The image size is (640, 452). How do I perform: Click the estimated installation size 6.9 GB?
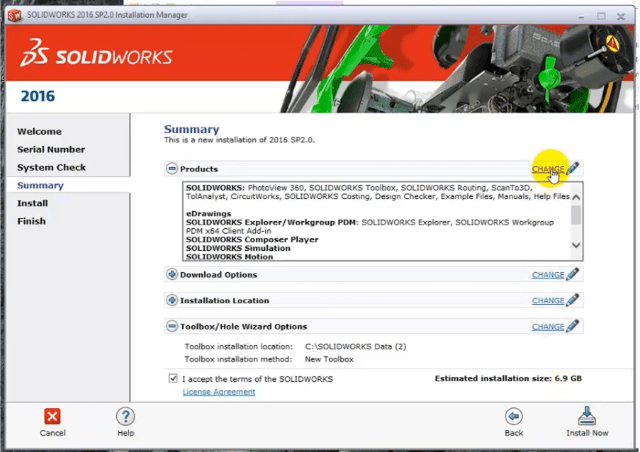tap(568, 378)
